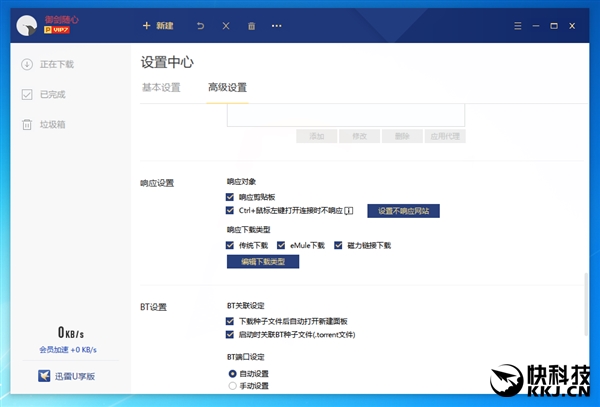Click the restart arrow toolbar icon
This screenshot has width=600, height=407.
point(200,26)
